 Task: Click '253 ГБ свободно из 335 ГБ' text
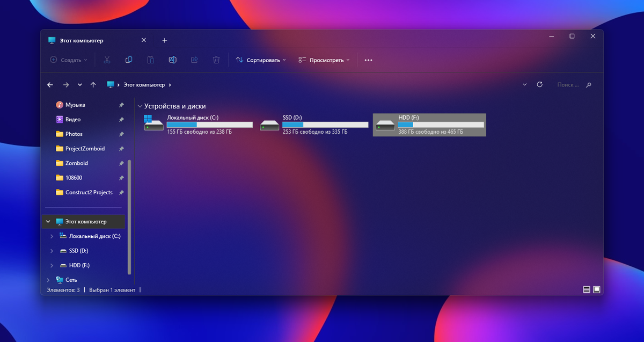tap(315, 132)
